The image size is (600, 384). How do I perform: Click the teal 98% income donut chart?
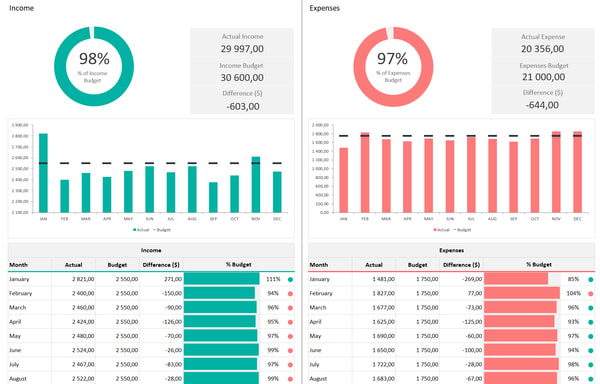coord(94,66)
